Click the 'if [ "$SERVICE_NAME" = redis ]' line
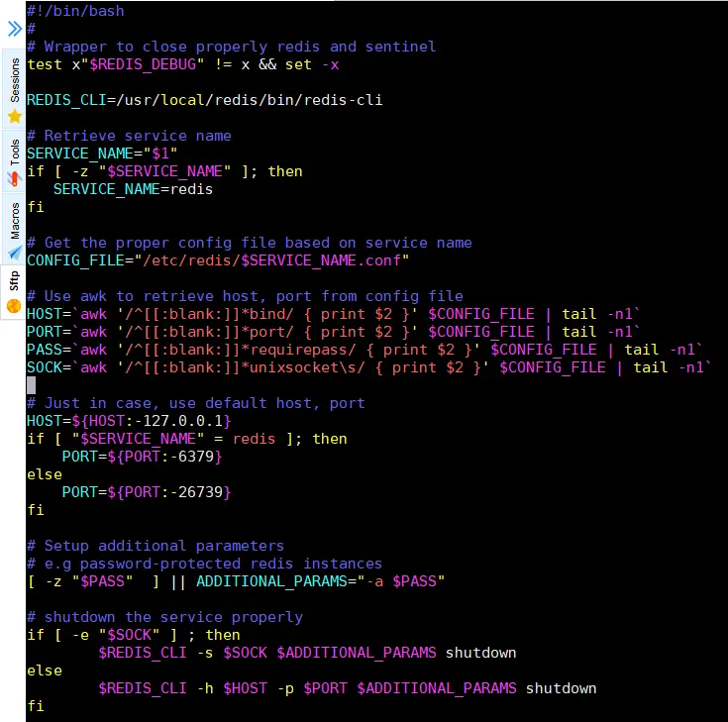 (186, 439)
